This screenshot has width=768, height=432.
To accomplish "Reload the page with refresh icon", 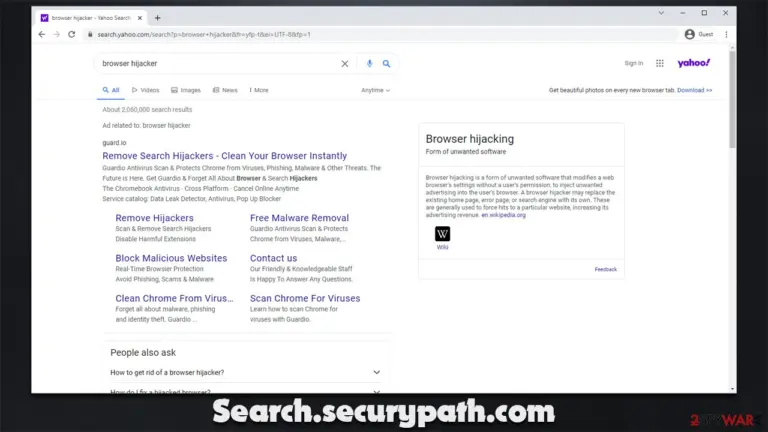I will tap(72, 34).
